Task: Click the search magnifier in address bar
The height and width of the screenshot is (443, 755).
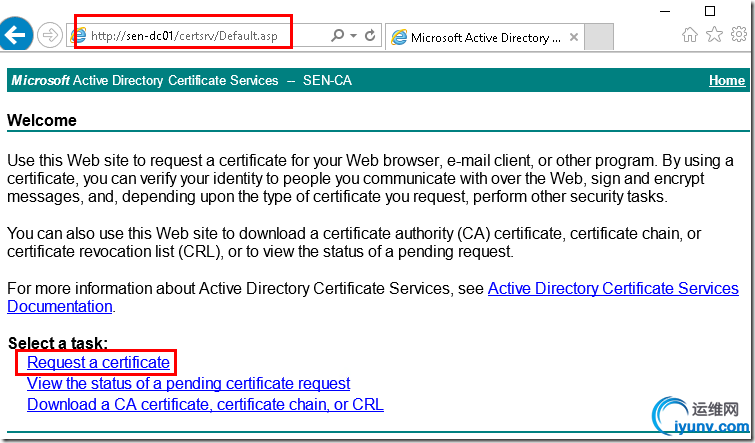Action: coord(337,35)
